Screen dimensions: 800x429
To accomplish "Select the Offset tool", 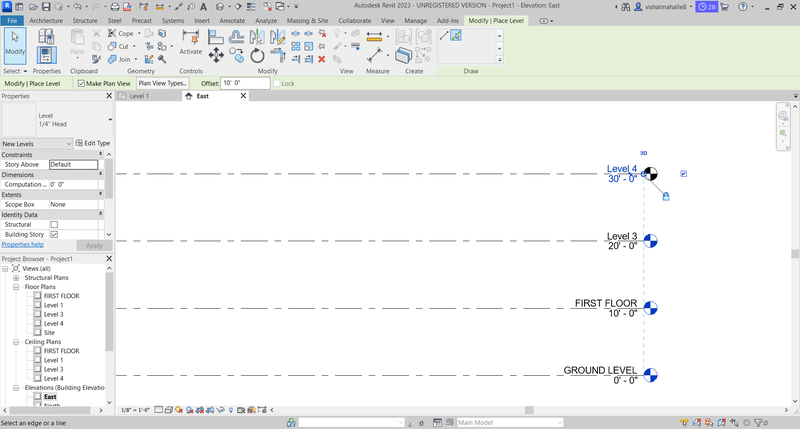I will click(236, 37).
